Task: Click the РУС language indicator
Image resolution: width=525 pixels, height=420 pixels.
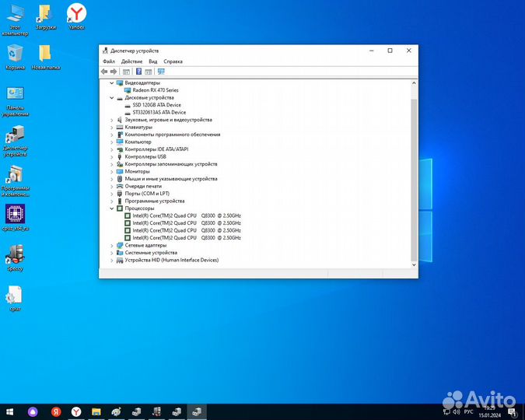Action: tap(468, 411)
